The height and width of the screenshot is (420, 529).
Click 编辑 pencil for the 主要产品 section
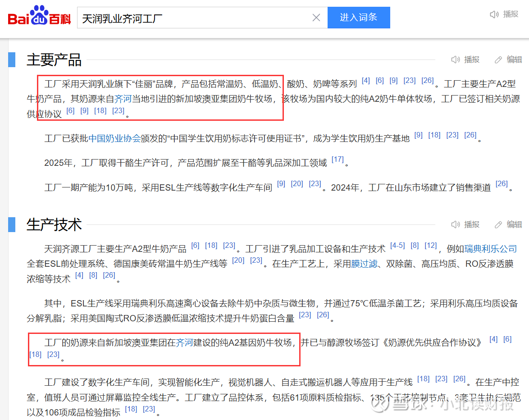click(508, 60)
